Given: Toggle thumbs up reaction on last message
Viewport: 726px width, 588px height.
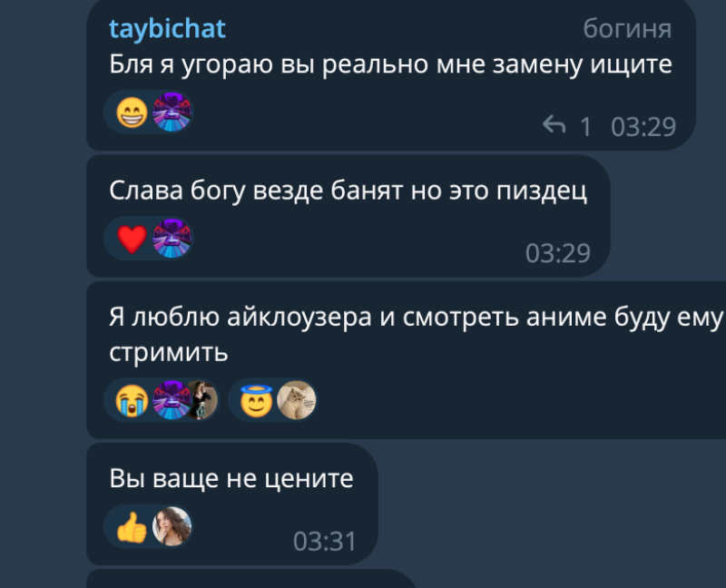Looking at the screenshot, I should 132,527.
